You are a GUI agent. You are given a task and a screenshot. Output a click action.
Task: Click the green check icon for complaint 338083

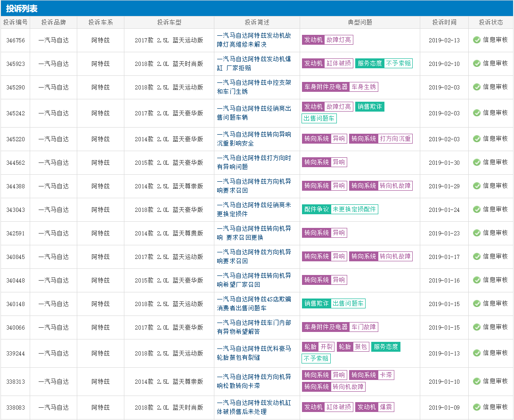pos(477,408)
